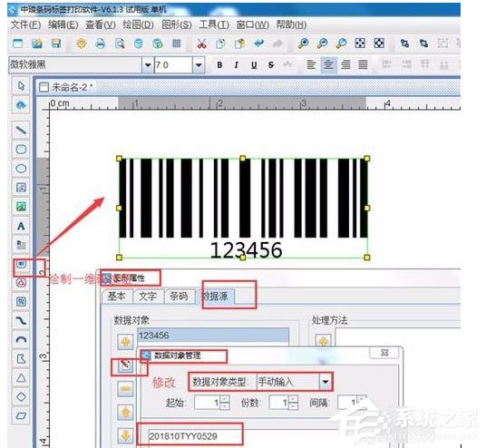Add a processing method plus button

(x=324, y=341)
